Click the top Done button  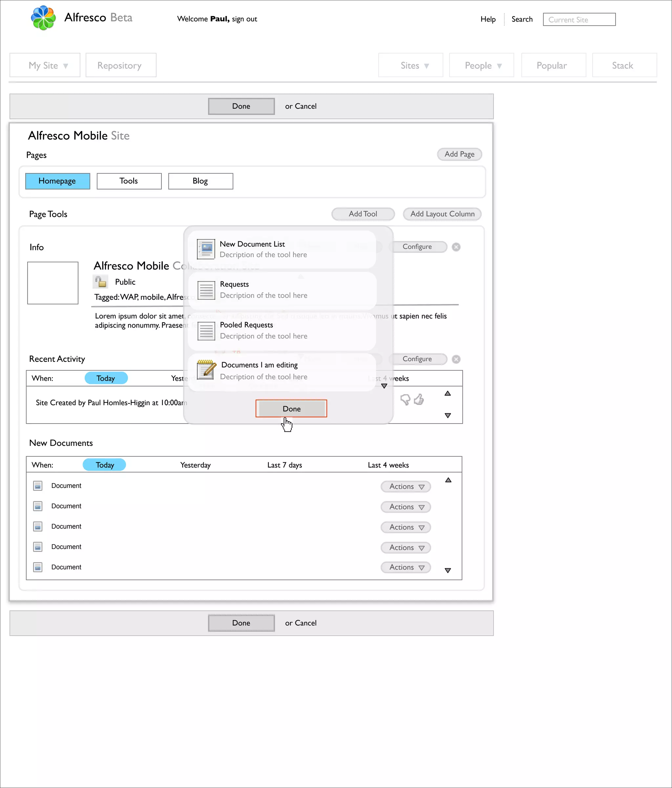[x=241, y=106]
